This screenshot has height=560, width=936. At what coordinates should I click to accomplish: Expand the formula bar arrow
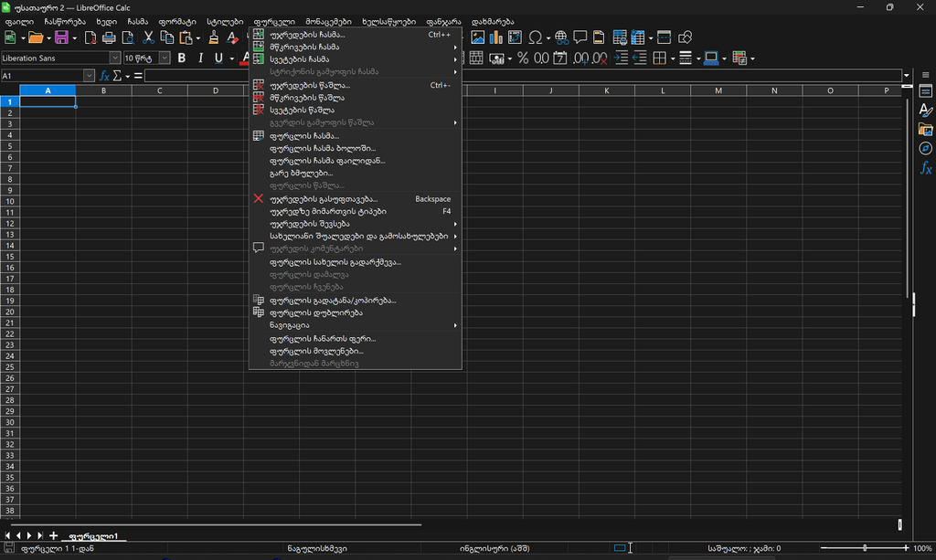pyautogui.click(x=907, y=76)
